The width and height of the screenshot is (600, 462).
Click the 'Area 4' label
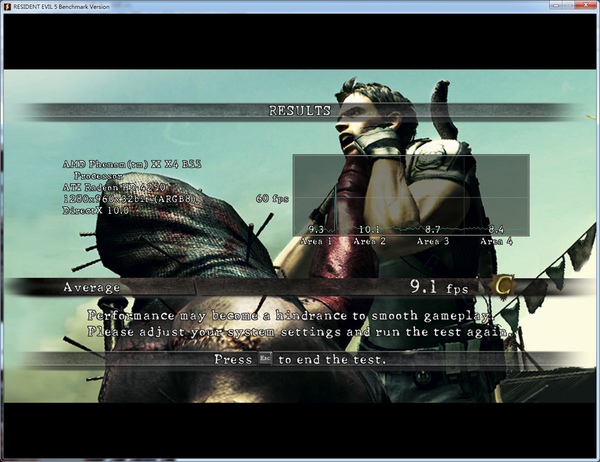pyautogui.click(x=497, y=242)
